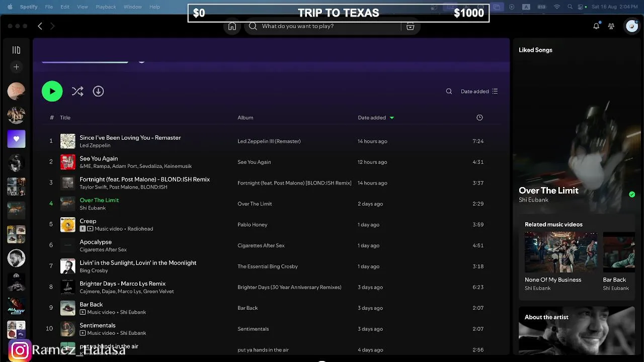Sort by duration clock icon
This screenshot has width=644, height=362.
point(479,118)
